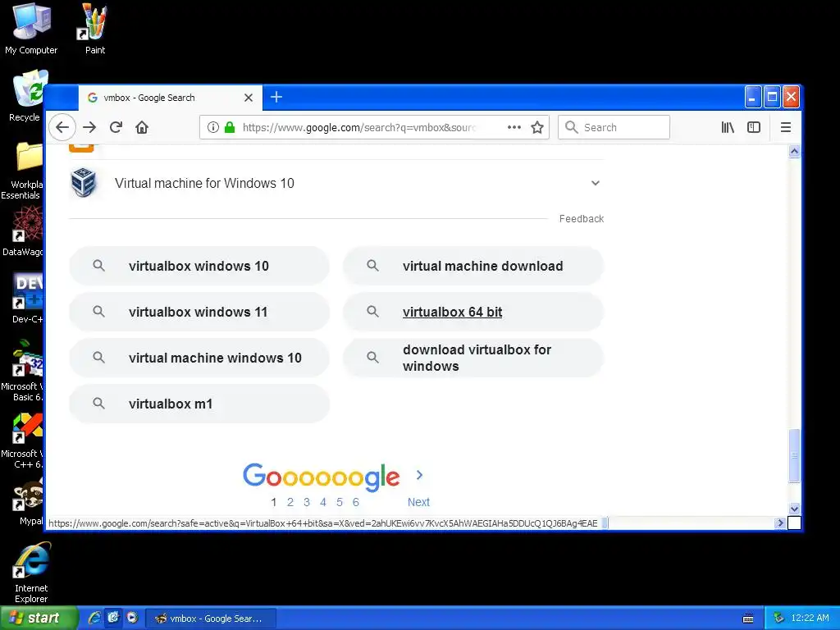Select Dev-C++ desktop shortcut

point(27,298)
